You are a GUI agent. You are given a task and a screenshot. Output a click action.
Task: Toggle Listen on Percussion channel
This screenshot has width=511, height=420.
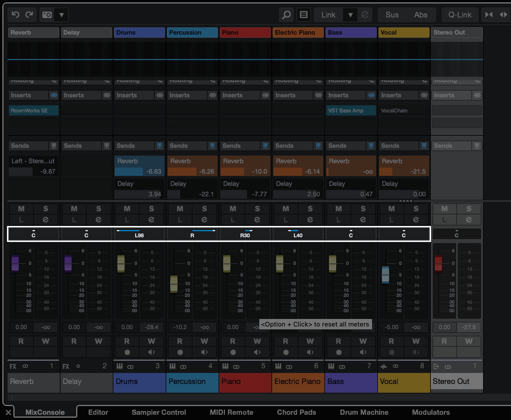[180, 220]
